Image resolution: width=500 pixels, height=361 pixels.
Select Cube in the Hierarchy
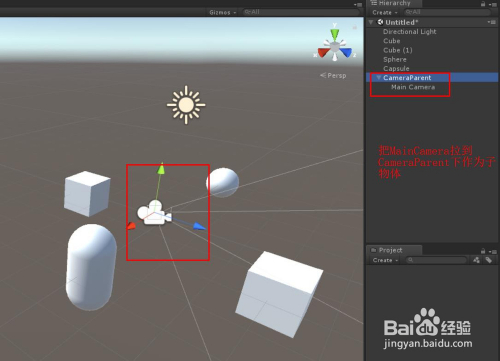pos(392,41)
